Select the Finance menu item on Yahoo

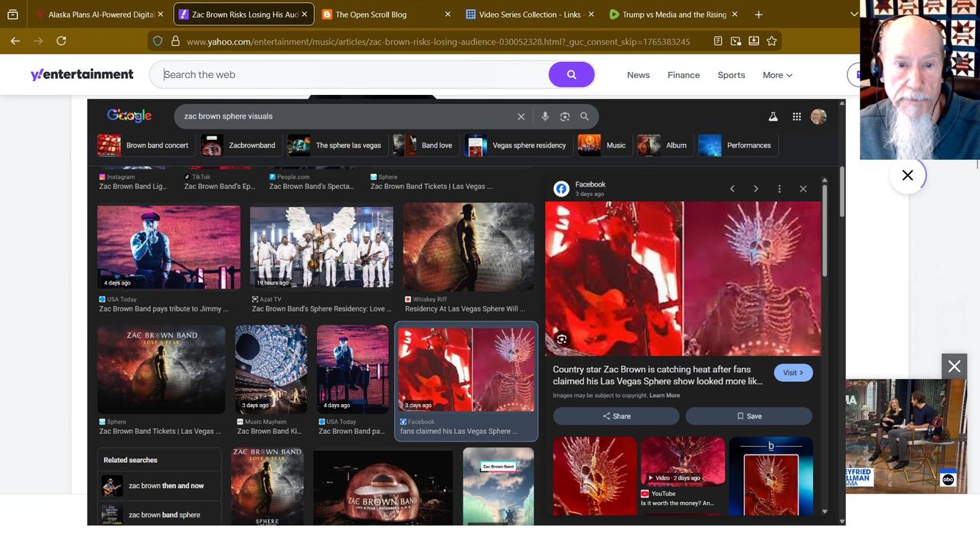pyautogui.click(x=683, y=75)
